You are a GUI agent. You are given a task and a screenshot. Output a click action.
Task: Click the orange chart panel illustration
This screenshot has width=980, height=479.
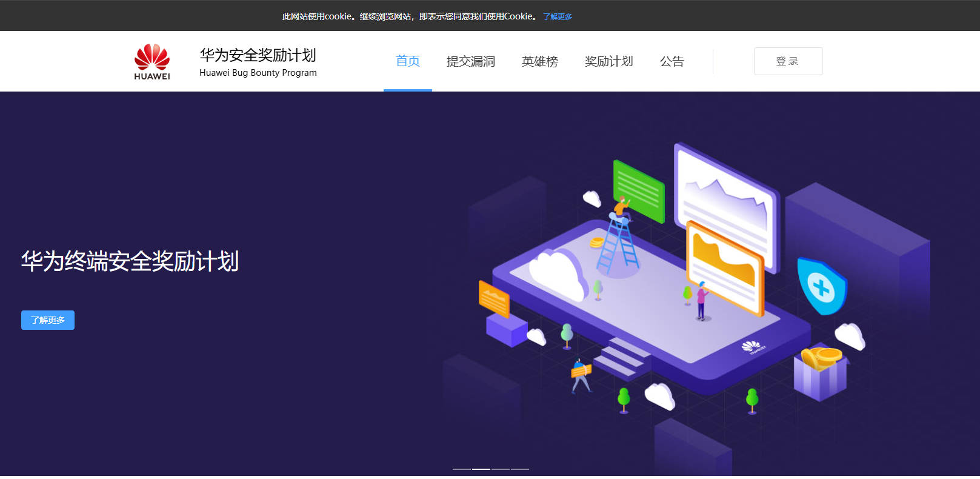tap(725, 267)
